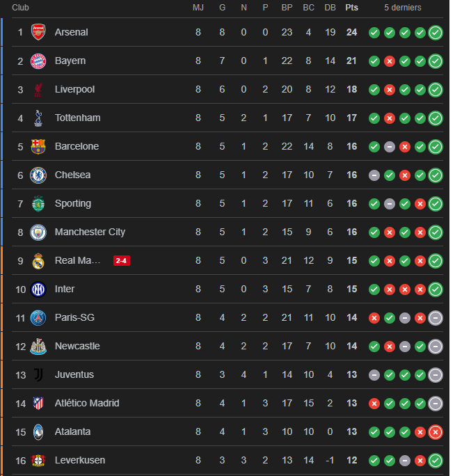Open the Sporting team link
Image resolution: width=455 pixels, height=476 pixels.
click(x=72, y=203)
